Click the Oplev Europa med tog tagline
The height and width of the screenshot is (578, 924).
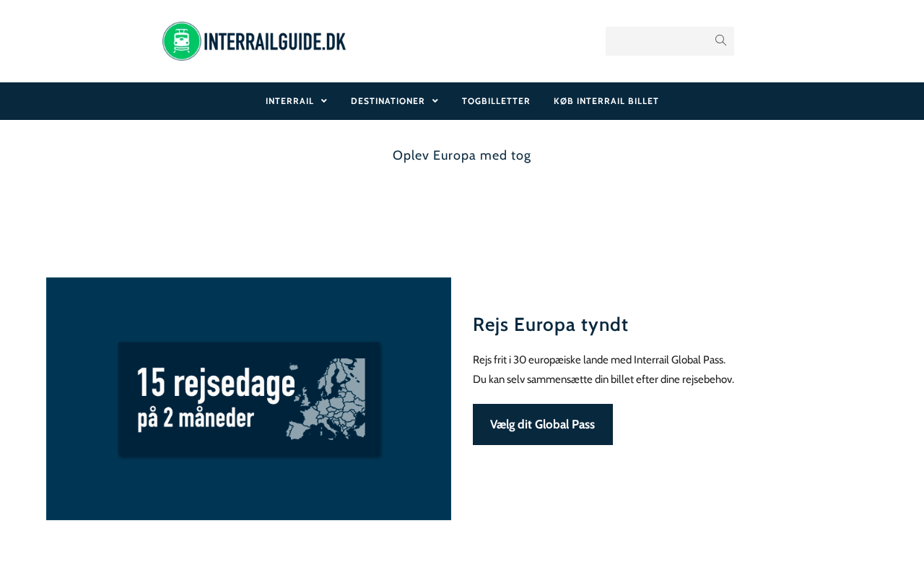point(462,155)
